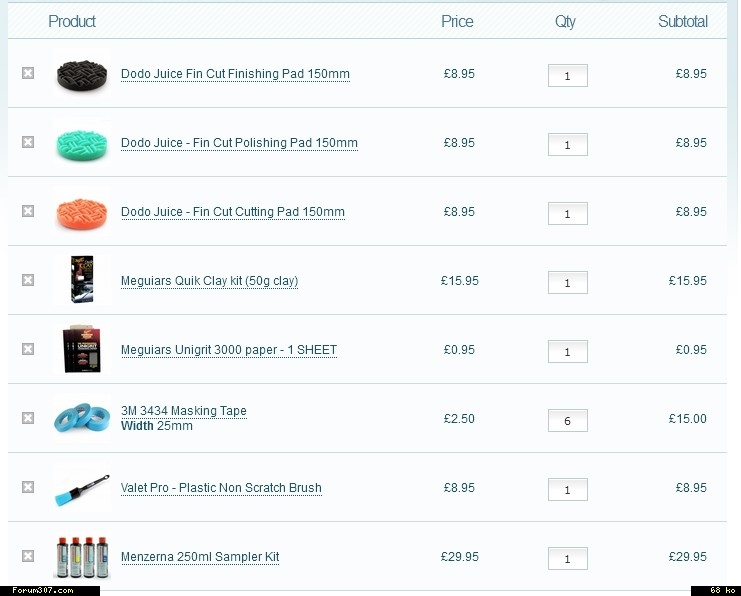
Task: Delete Meguiars Unigrit 3000 paper row
Action: [28, 349]
